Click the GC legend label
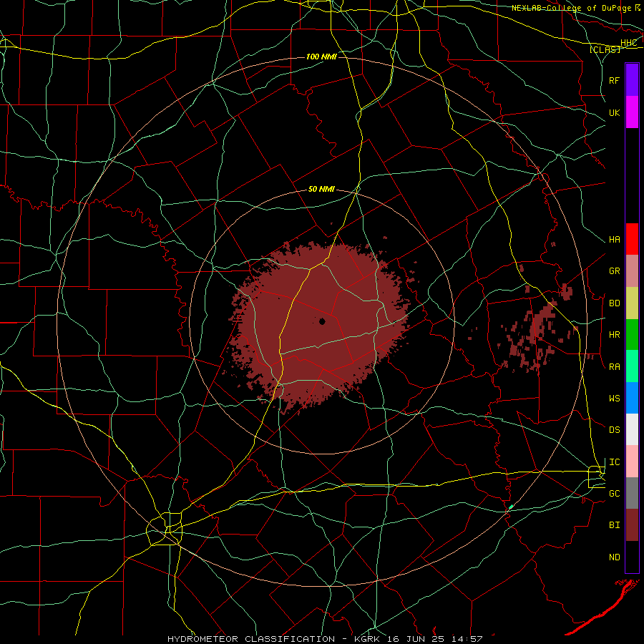 tap(615, 494)
